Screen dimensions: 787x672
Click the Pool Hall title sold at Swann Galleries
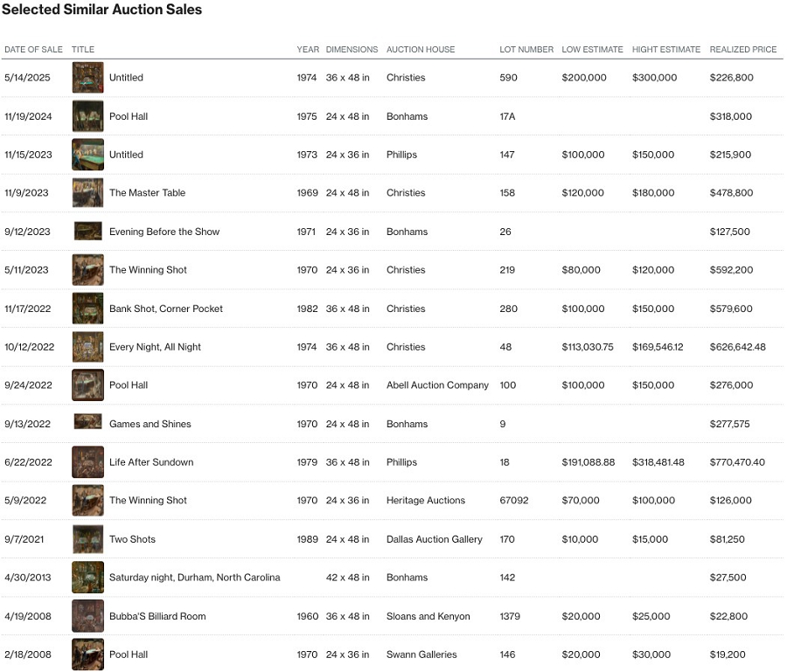coord(128,655)
